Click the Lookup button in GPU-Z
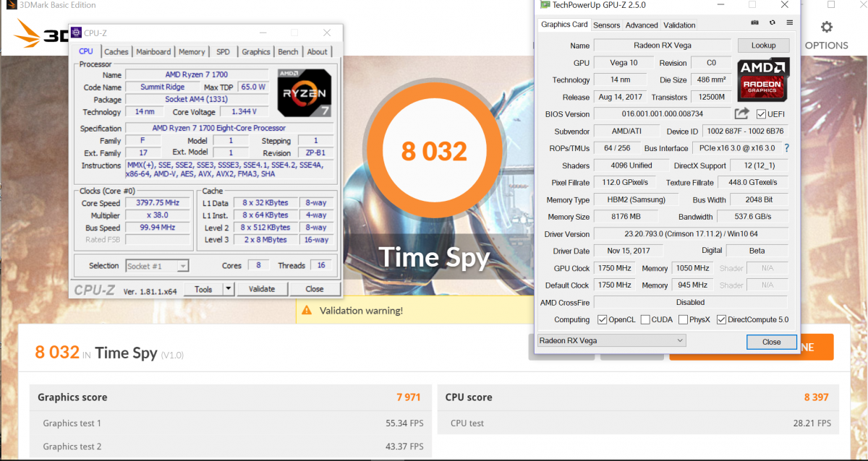This screenshot has width=868, height=461. pos(763,45)
